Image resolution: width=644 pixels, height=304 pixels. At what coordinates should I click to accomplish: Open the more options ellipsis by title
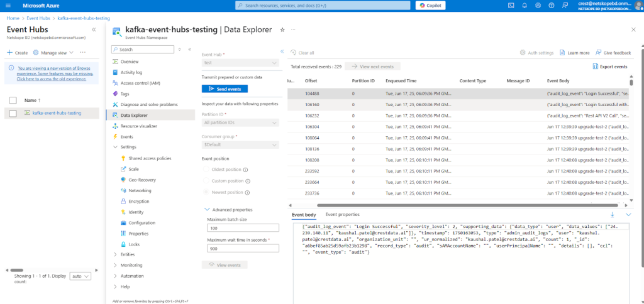click(x=293, y=30)
